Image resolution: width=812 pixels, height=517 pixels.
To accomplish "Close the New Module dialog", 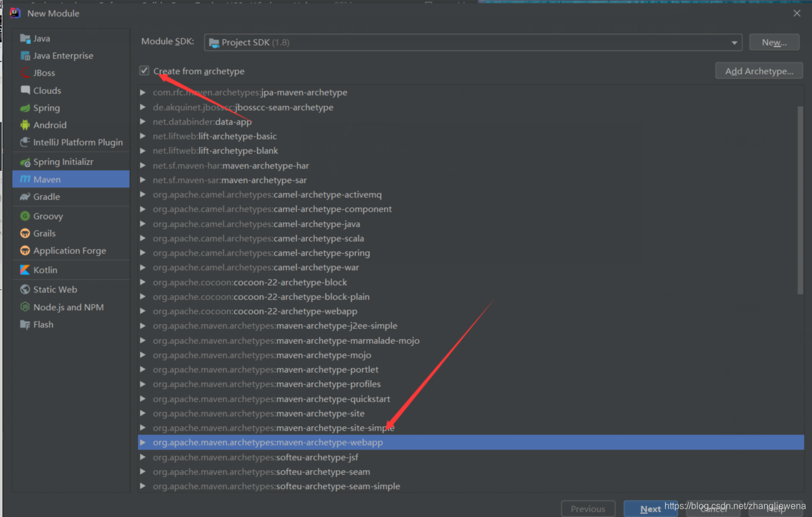I will [x=797, y=13].
